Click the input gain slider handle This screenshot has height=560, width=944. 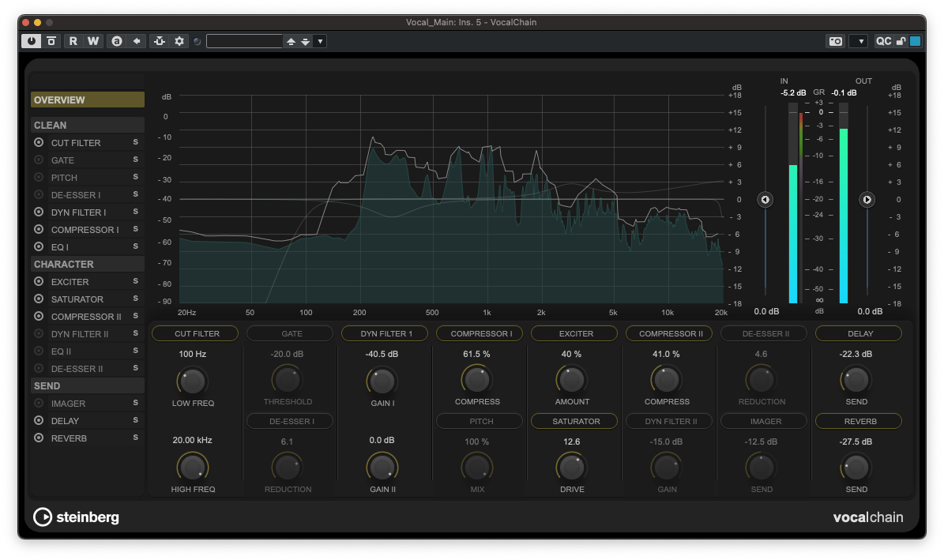(x=765, y=200)
